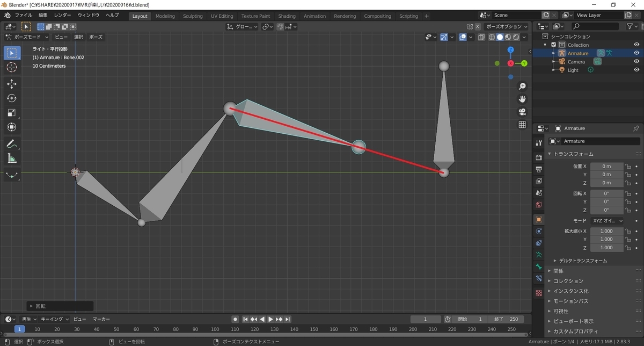Click location X value field

pyautogui.click(x=606, y=167)
